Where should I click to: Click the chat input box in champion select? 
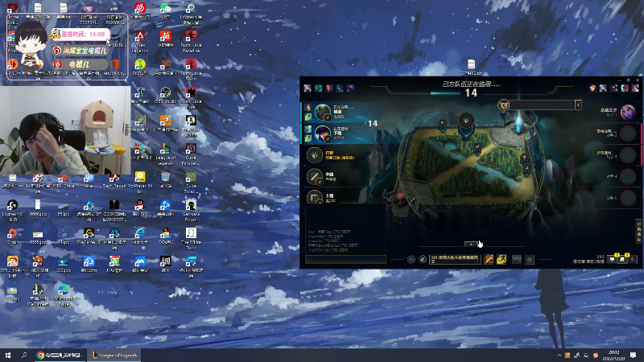pos(346,259)
